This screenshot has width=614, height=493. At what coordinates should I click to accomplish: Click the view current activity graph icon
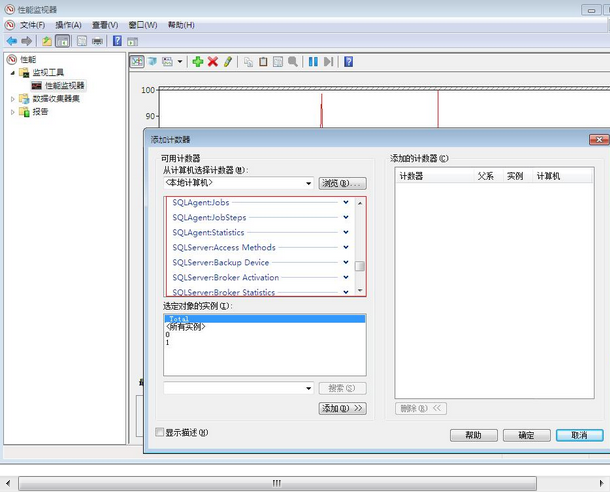coord(137,61)
